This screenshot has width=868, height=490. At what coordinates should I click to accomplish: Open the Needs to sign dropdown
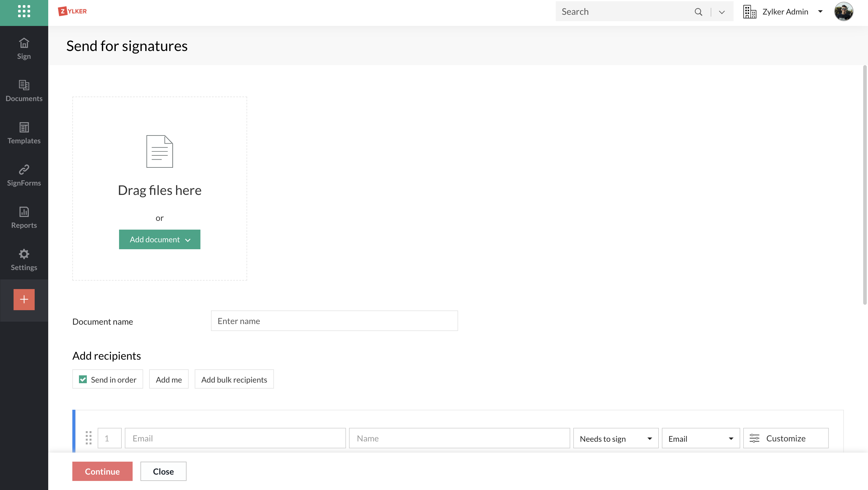point(615,438)
